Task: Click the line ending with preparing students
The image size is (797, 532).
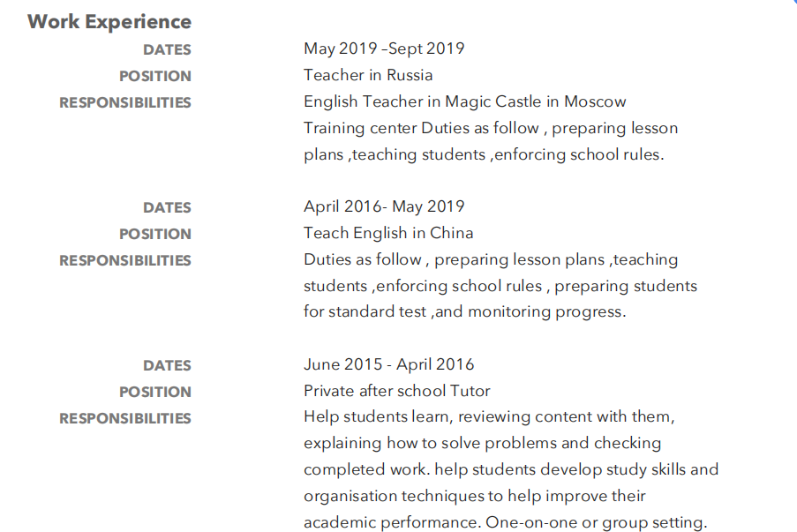Action: [x=500, y=286]
